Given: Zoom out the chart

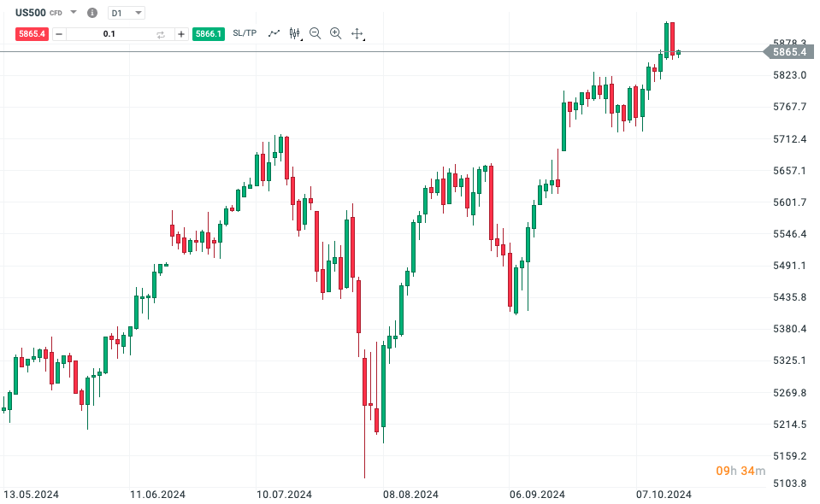Looking at the screenshot, I should click(315, 33).
